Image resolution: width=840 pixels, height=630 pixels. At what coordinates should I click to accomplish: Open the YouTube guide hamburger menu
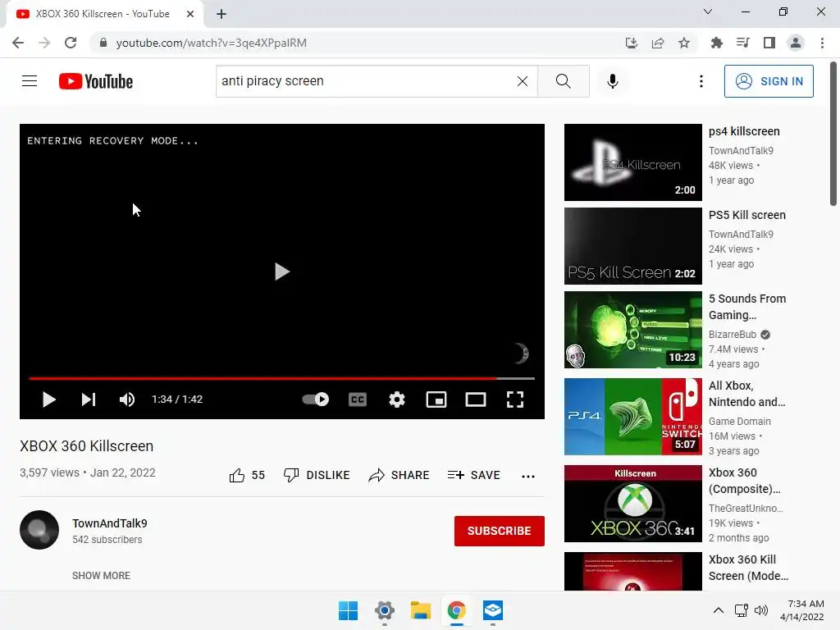pos(30,81)
